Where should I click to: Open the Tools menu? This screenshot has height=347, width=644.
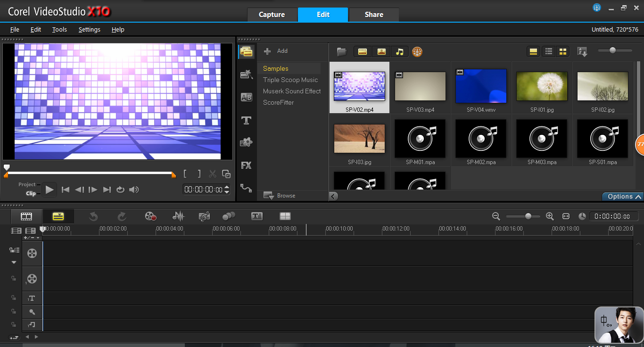click(59, 29)
